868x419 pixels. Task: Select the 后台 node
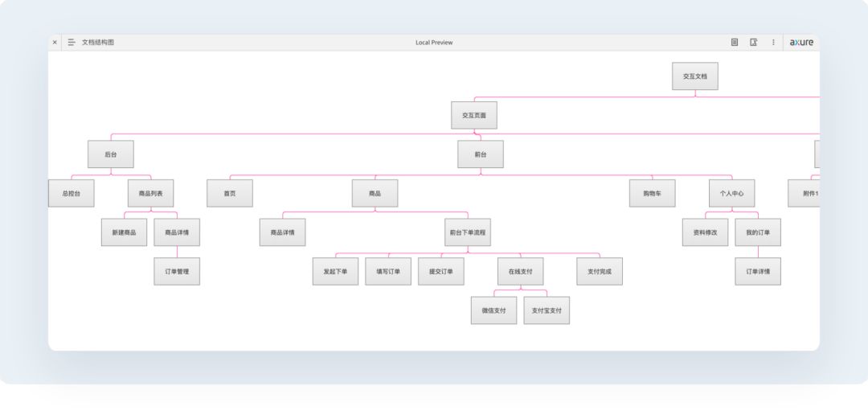111,154
